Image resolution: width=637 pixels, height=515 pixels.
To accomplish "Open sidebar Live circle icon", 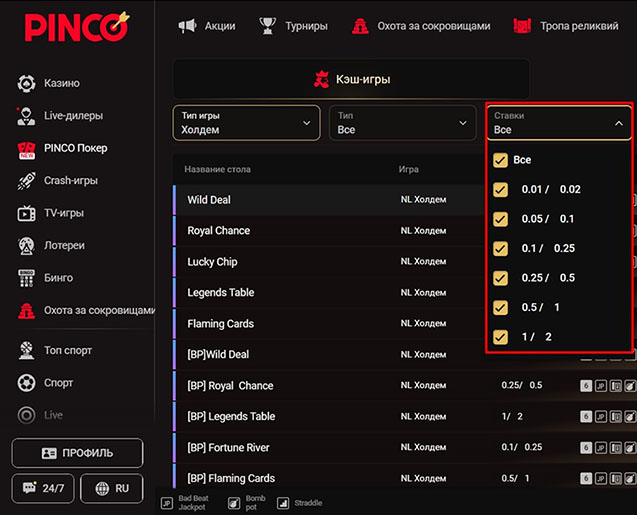I will click(x=26, y=415).
